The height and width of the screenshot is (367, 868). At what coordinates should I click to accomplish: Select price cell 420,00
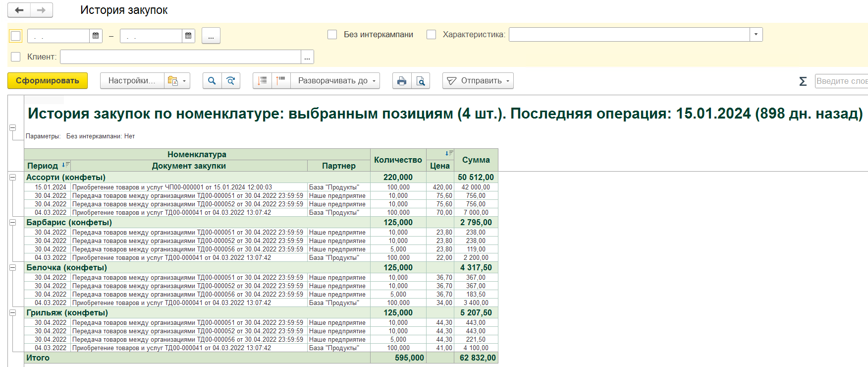point(440,187)
